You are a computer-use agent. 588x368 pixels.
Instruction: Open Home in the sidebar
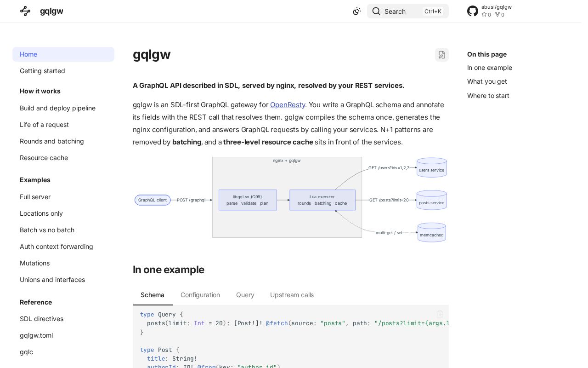point(63,54)
